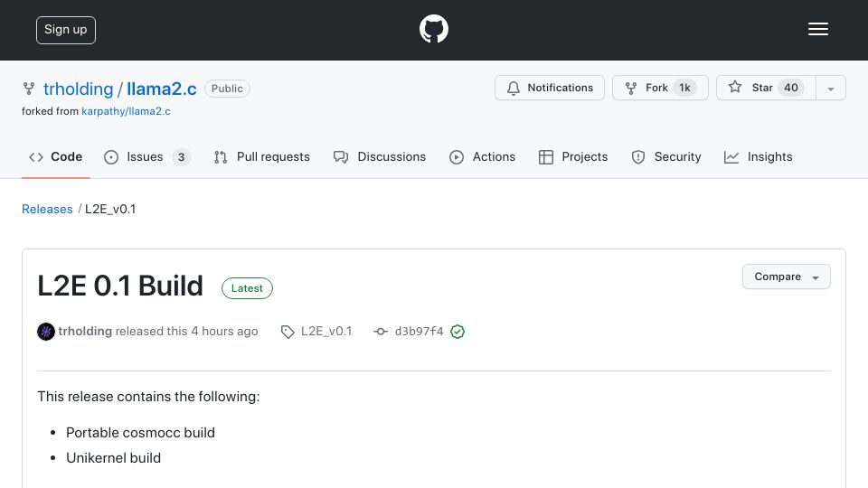This screenshot has height=488, width=868.
Task: Expand the Compare dropdown
Action: [786, 277]
